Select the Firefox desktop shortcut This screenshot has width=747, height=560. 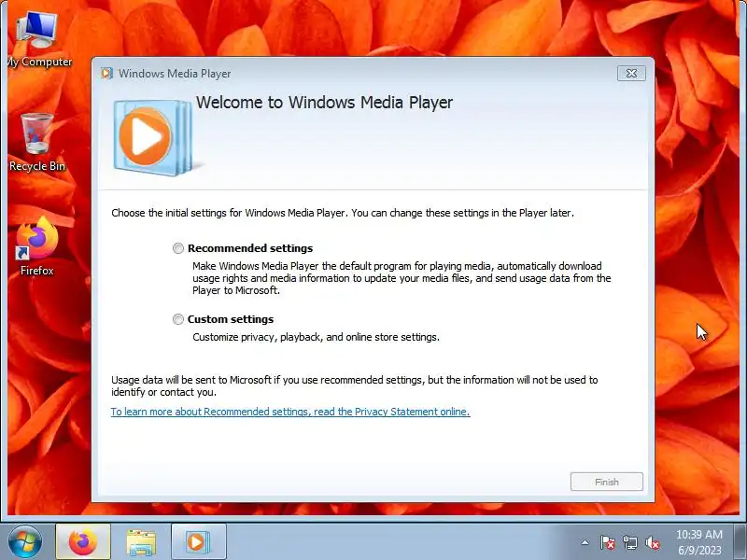coord(37,246)
